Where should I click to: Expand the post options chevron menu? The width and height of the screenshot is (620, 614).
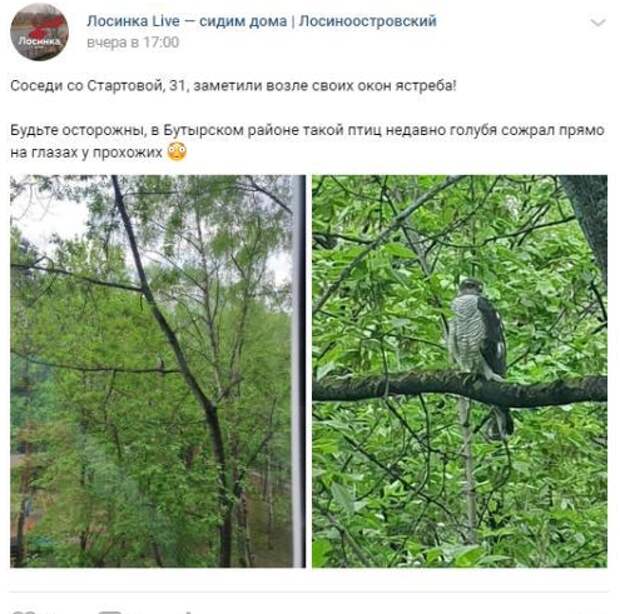[x=598, y=23]
